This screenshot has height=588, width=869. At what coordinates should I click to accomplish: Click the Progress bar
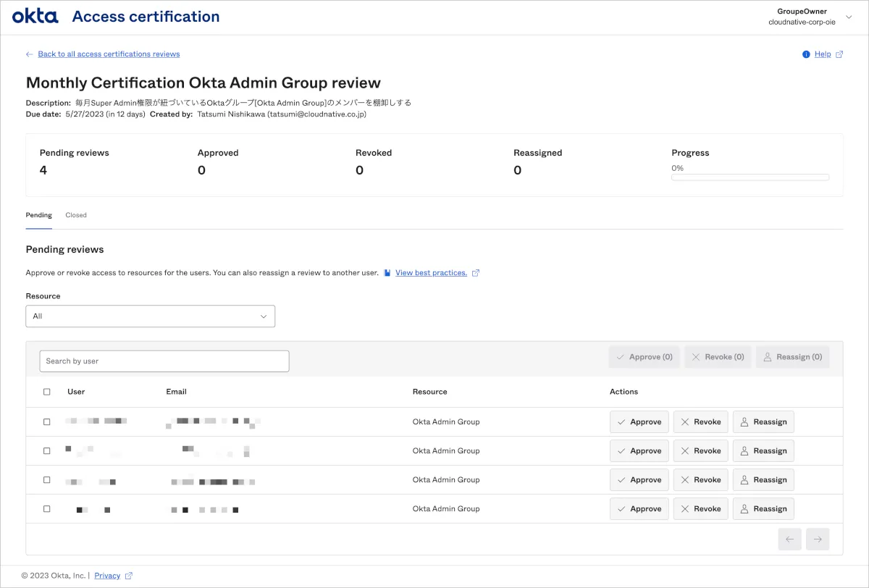click(750, 177)
